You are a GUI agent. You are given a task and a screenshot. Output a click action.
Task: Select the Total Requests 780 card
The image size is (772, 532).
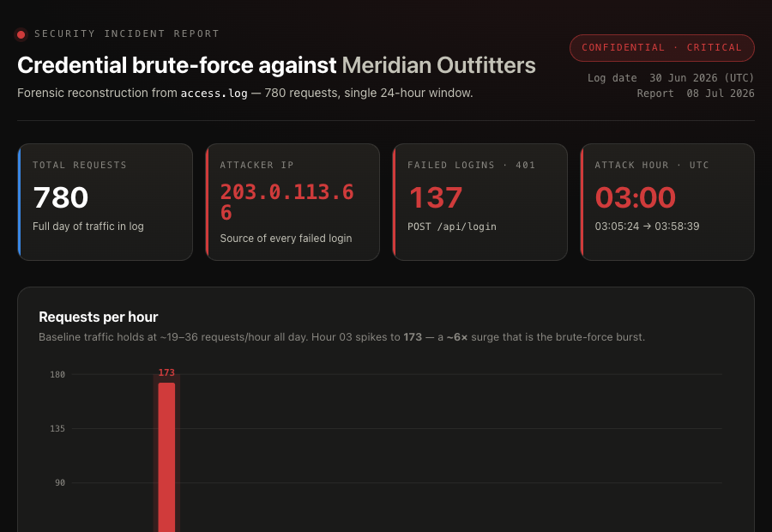tap(105, 202)
